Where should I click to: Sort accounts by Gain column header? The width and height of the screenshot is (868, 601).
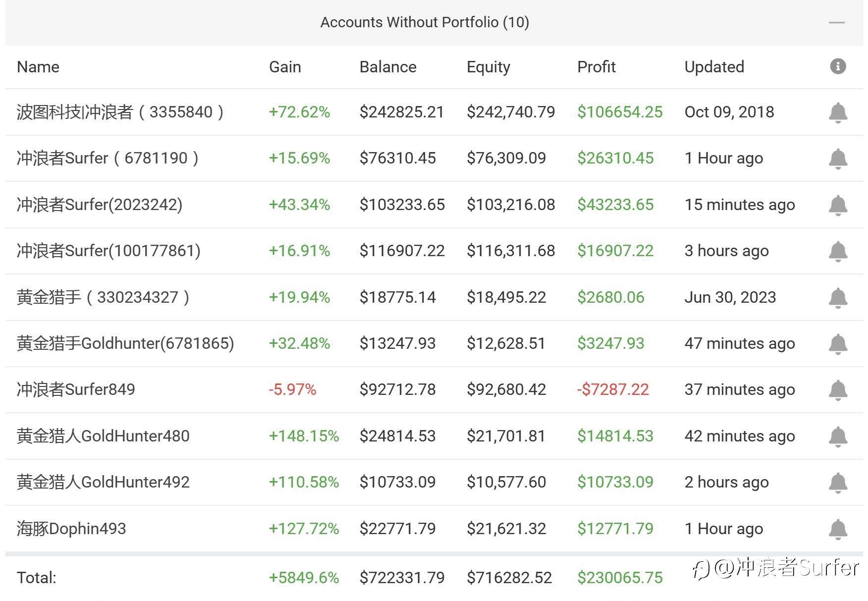pos(285,67)
